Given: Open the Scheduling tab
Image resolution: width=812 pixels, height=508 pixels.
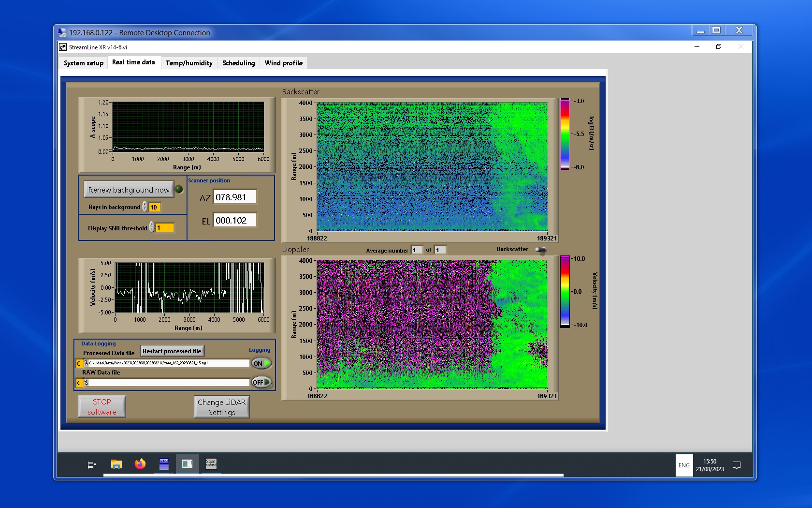Looking at the screenshot, I should 238,63.
